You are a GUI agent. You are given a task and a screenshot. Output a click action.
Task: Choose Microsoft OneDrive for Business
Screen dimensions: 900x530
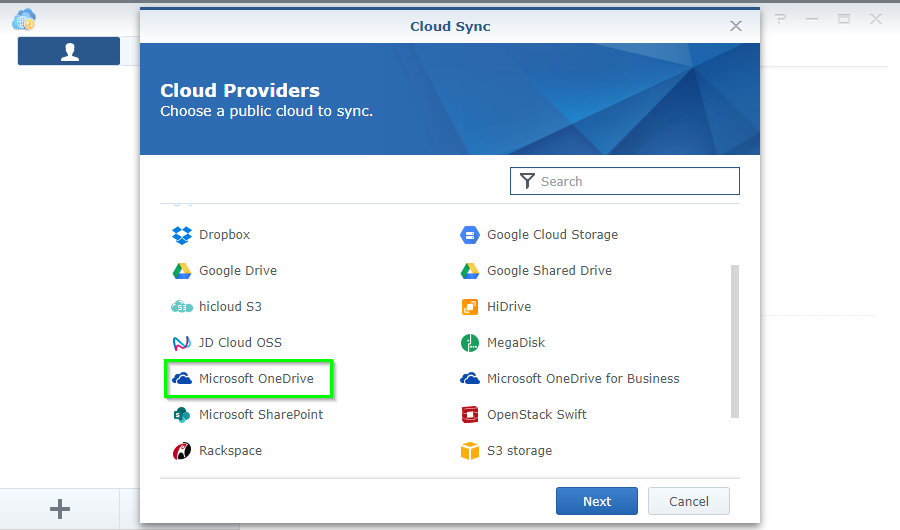[x=582, y=379]
